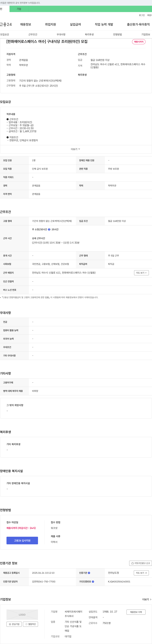Open the 채용정보 main menu
The height and width of the screenshot is (644, 152).
point(26,24)
